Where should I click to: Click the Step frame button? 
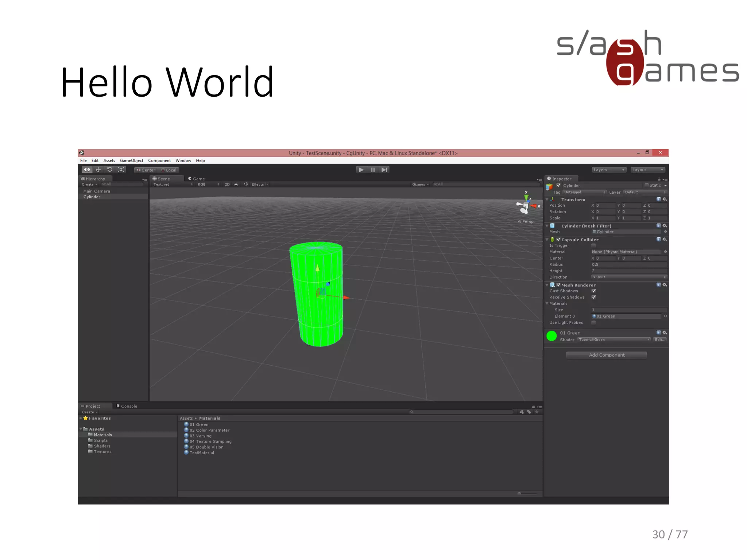[x=384, y=170]
